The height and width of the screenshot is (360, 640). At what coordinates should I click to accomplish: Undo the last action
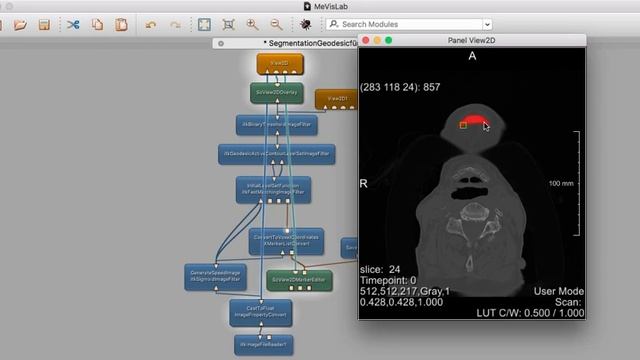coord(151,25)
